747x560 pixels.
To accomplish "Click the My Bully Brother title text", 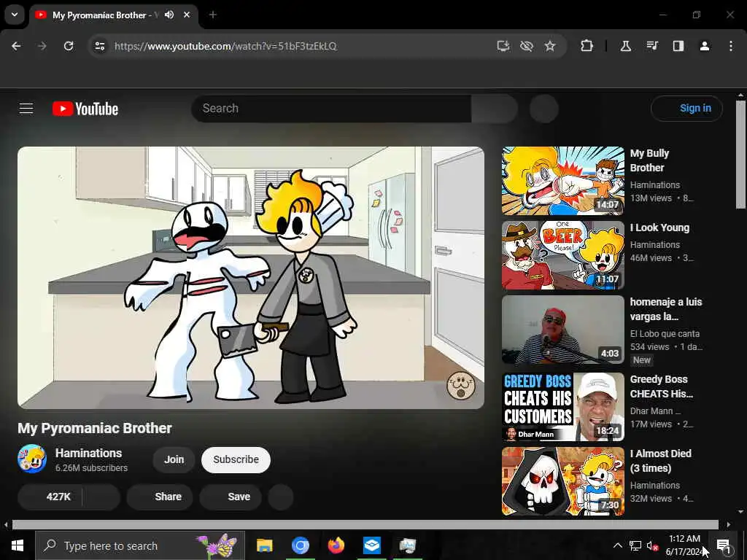I will coord(650,160).
